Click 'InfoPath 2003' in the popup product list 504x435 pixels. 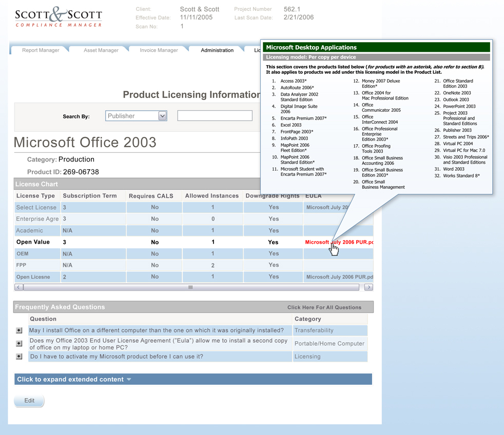(294, 139)
